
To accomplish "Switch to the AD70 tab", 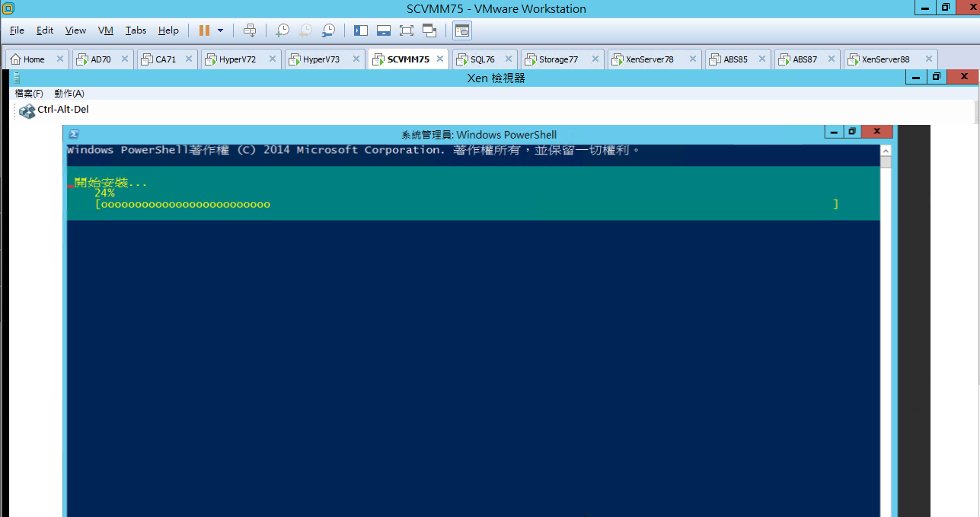I will click(103, 59).
